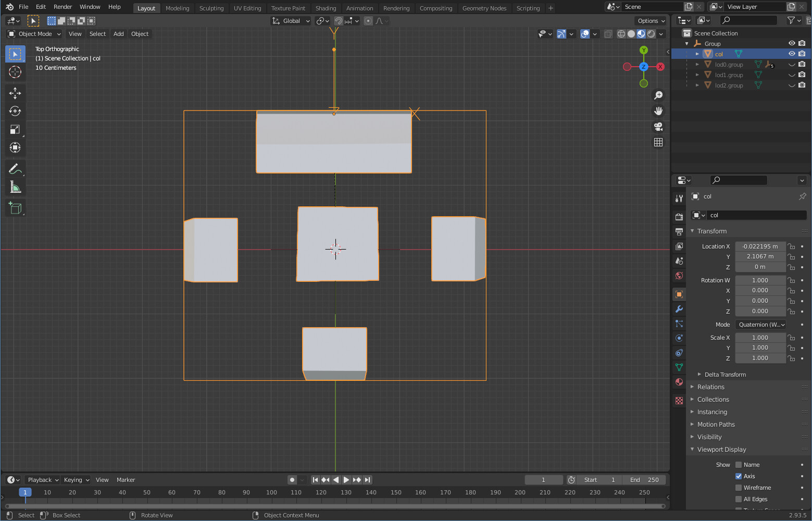Hide the col object in viewport
This screenshot has height=521, width=812.
pyautogui.click(x=791, y=54)
